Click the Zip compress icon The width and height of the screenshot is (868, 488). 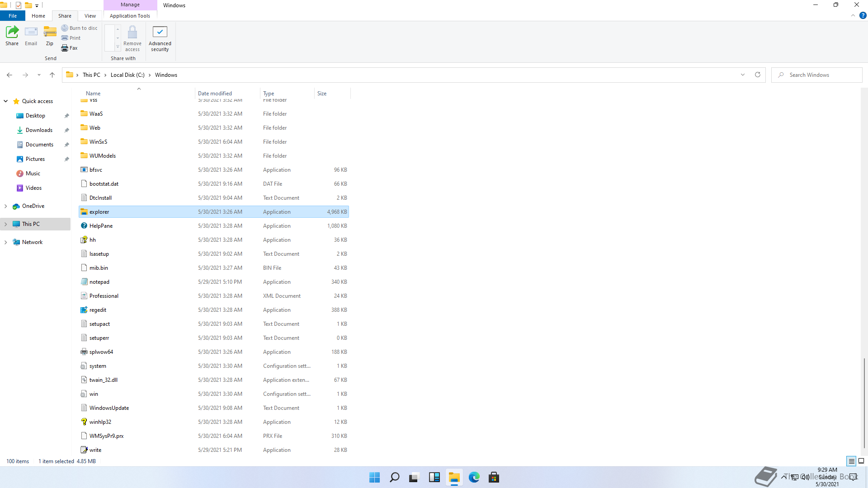[50, 32]
